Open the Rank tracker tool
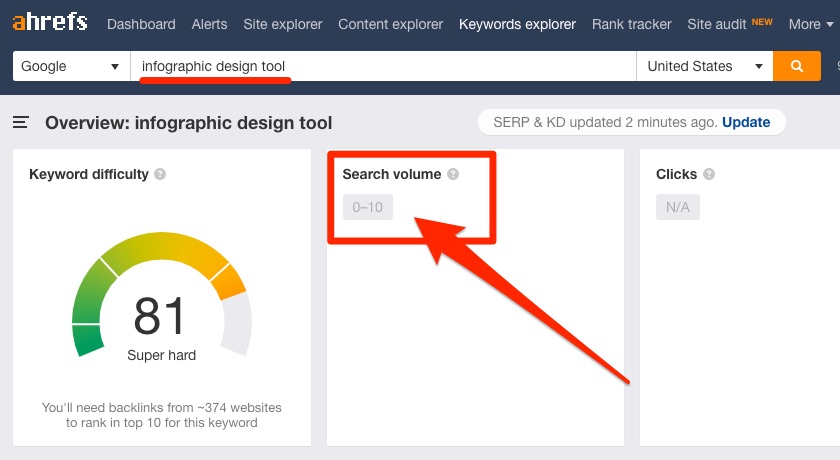Screen dimensions: 840x460 tap(631, 24)
